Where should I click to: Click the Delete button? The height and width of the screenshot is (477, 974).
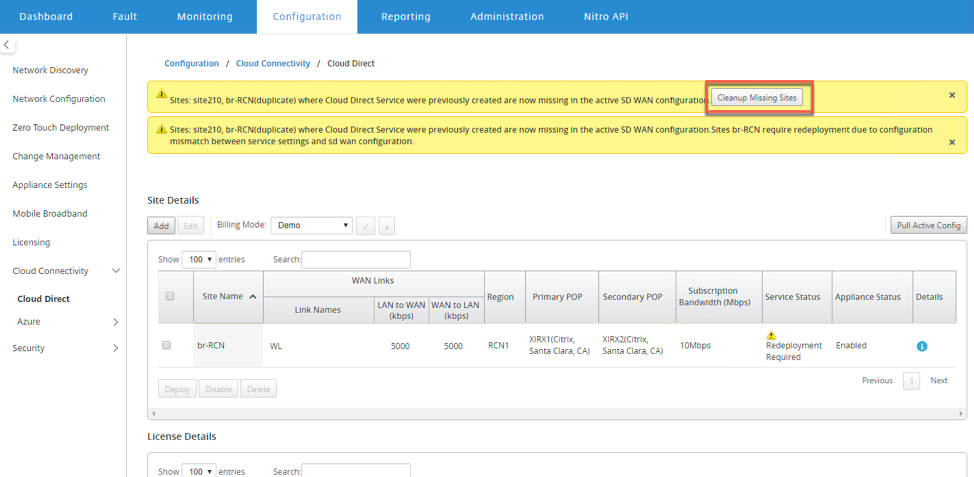pyautogui.click(x=258, y=389)
